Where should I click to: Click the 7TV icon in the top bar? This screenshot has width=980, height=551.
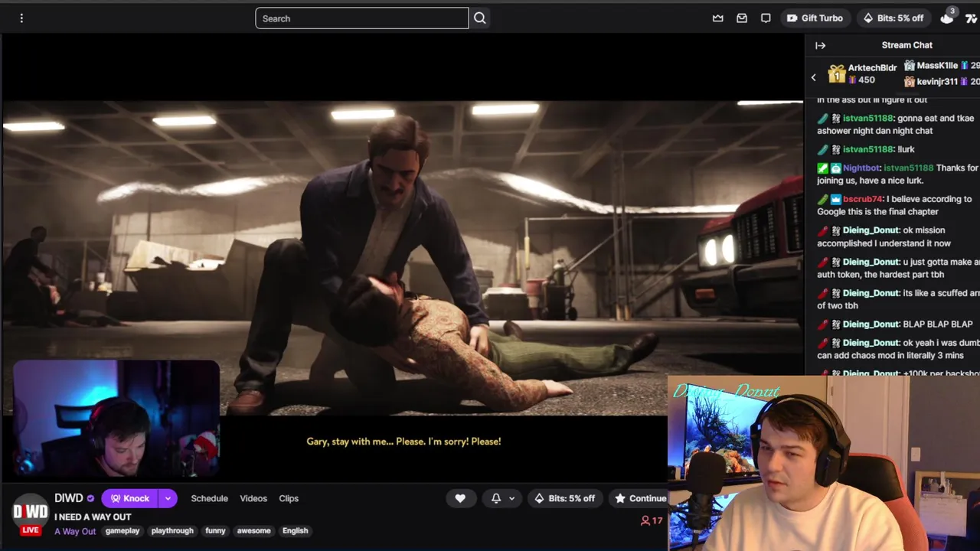pyautogui.click(x=972, y=18)
